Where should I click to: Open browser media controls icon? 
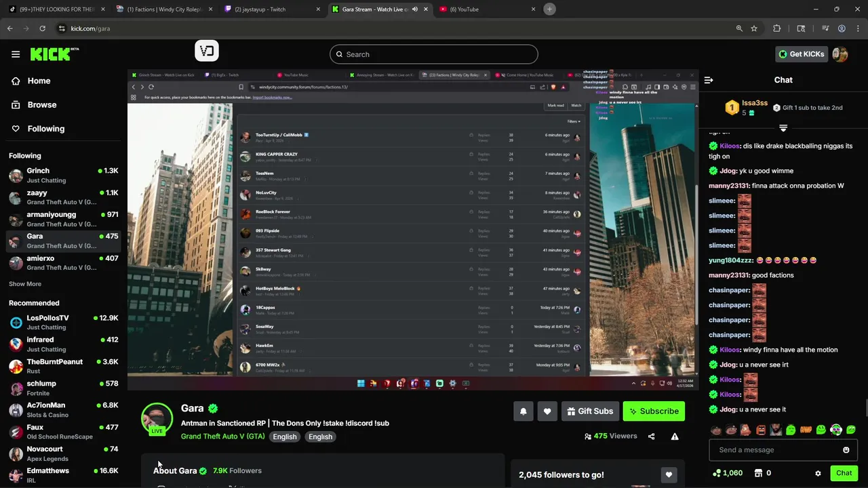click(825, 28)
